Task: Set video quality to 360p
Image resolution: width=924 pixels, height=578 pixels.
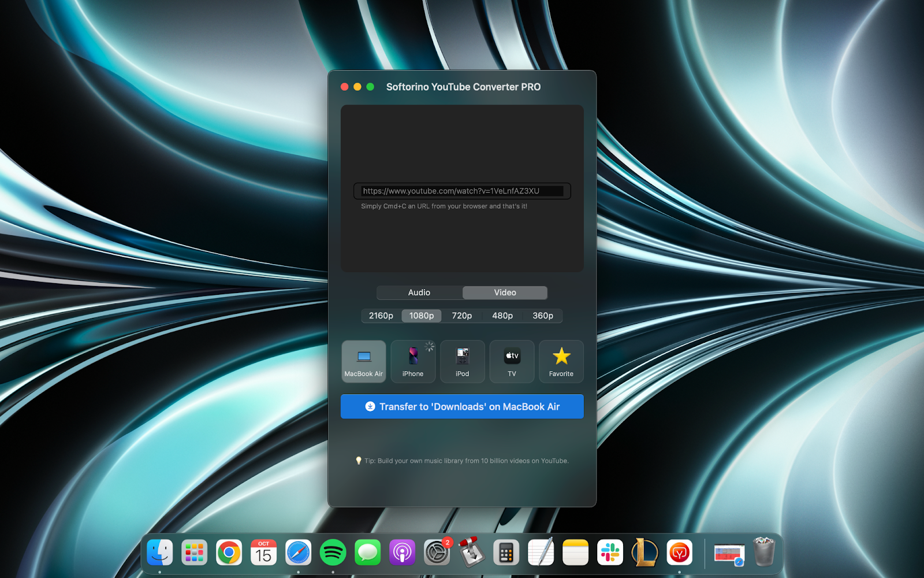Action: click(x=543, y=316)
